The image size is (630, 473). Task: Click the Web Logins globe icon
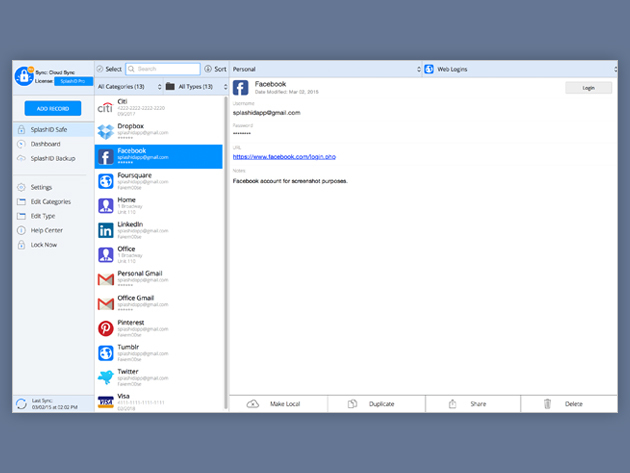coord(429,69)
